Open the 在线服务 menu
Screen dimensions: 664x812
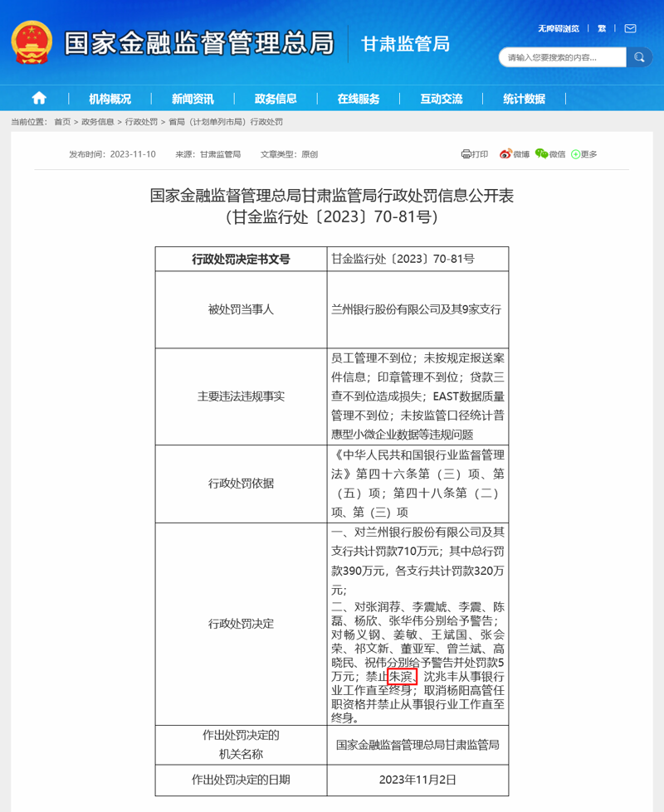coord(359,99)
